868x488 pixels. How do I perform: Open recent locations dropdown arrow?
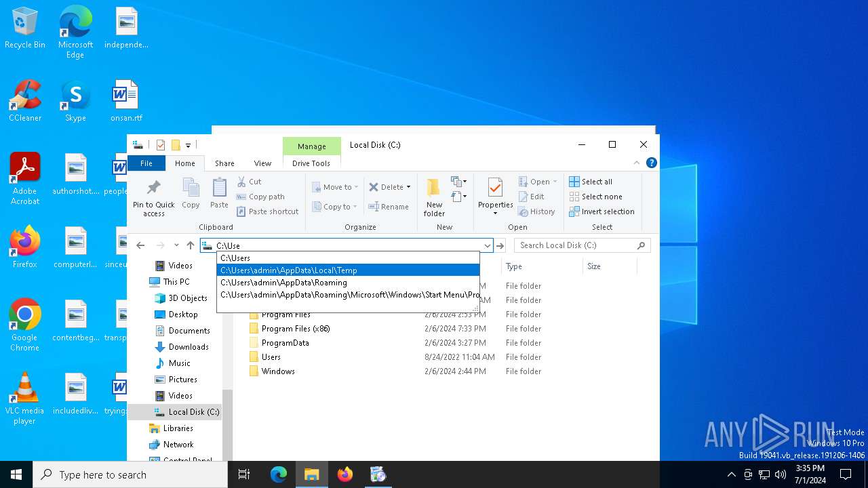tap(176, 245)
